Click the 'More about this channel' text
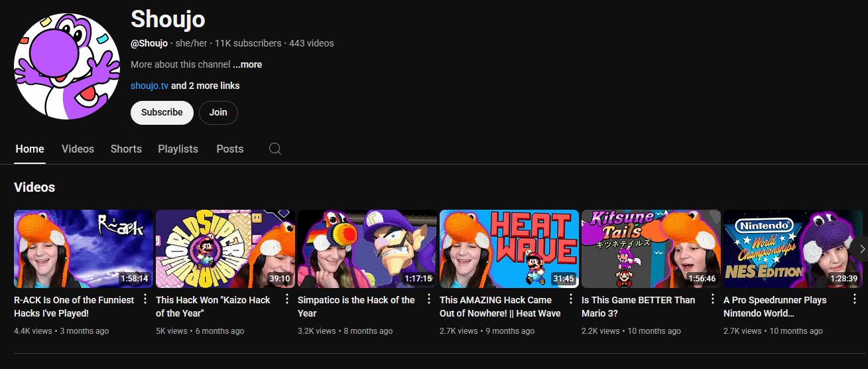868x369 pixels. pyautogui.click(x=180, y=64)
